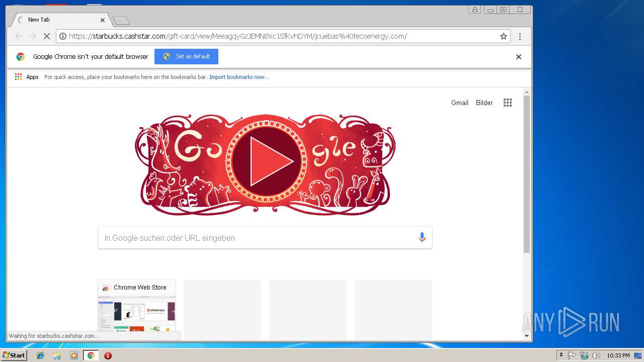Import bookmarks now link
This screenshot has height=362, width=644.
point(239,77)
